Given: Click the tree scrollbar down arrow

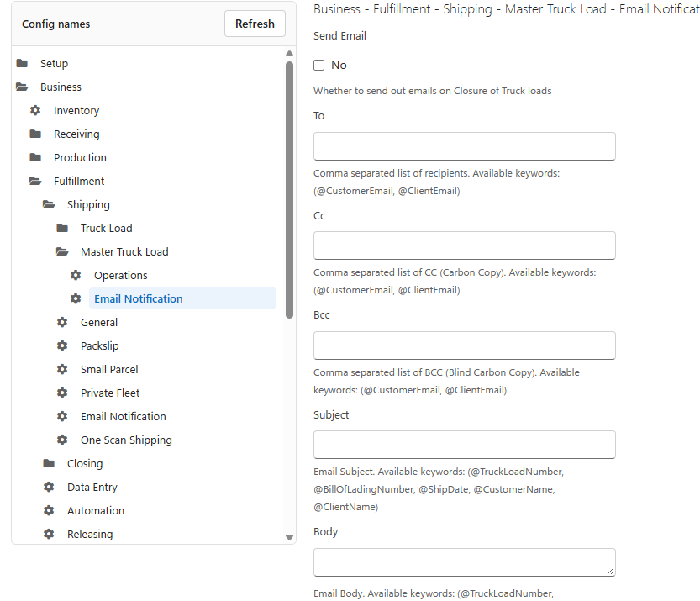Looking at the screenshot, I should 289,537.
